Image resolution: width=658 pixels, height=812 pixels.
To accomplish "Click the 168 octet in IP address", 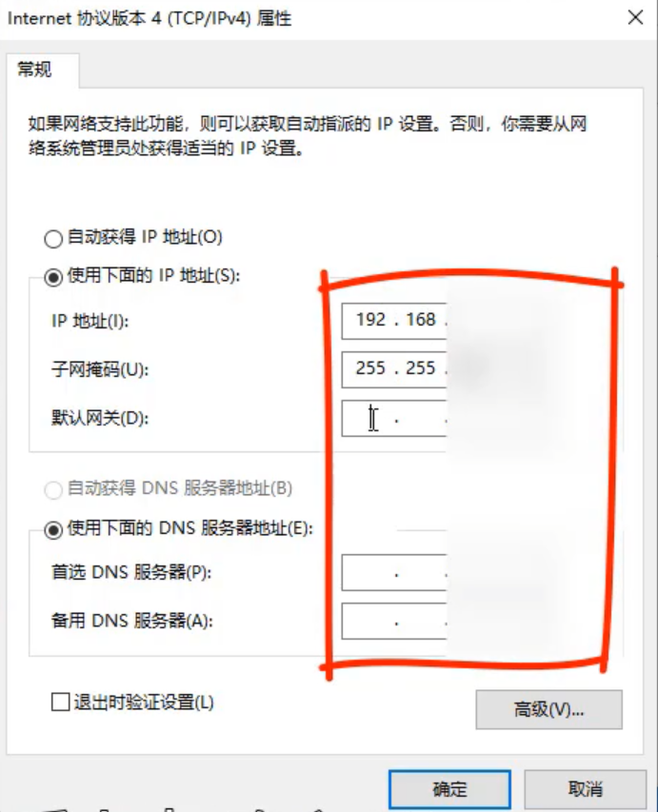I will point(420,320).
